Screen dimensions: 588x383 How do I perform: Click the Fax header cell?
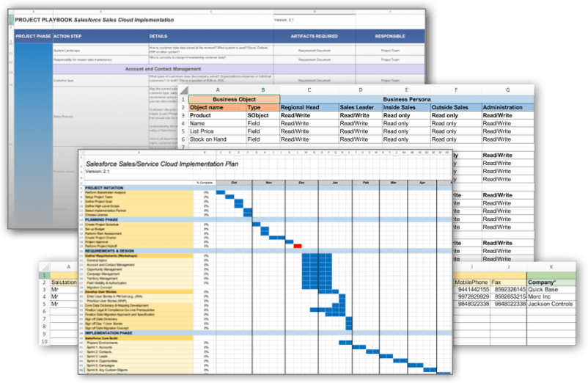tap(508, 282)
